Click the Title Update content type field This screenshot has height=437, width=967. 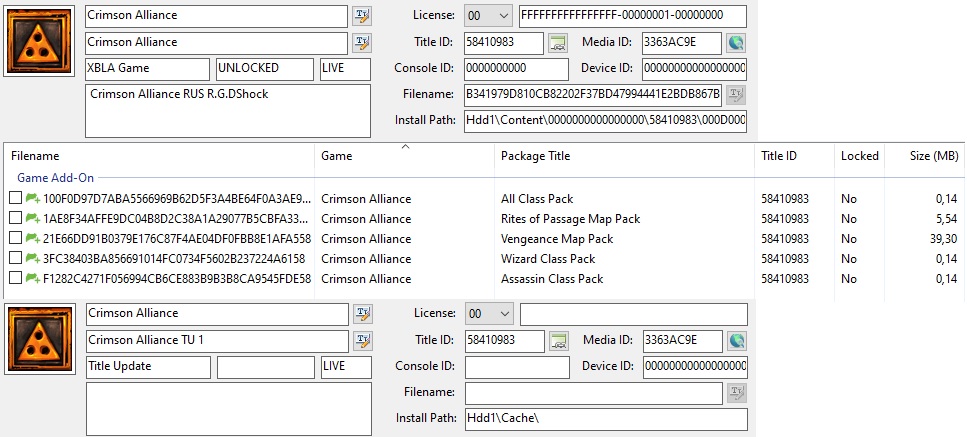coord(148,367)
